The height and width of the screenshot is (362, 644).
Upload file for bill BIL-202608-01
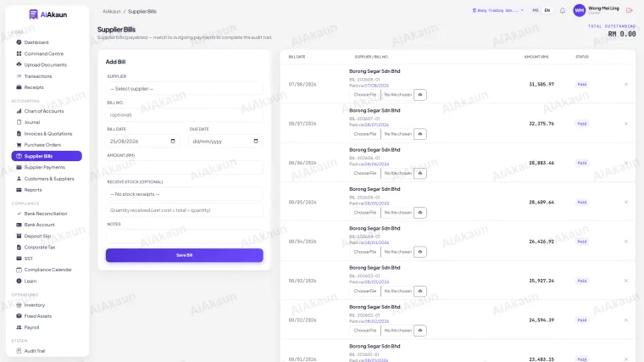[x=420, y=95]
